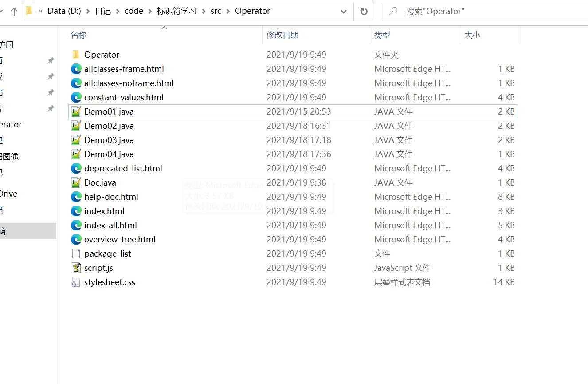
Task: Click the gear-page icon of stylesheet.css
Action: pyautogui.click(x=76, y=282)
